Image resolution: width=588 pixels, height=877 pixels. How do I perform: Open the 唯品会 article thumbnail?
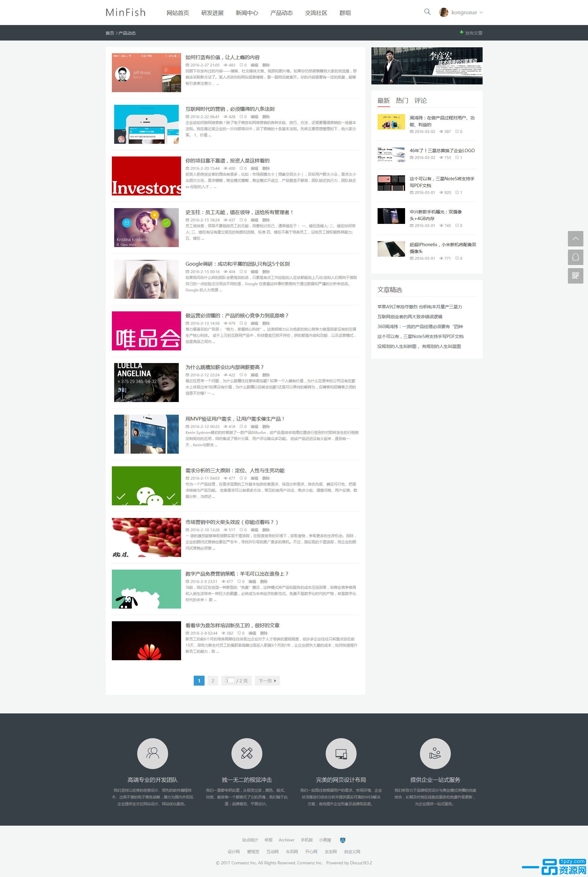coord(146,331)
